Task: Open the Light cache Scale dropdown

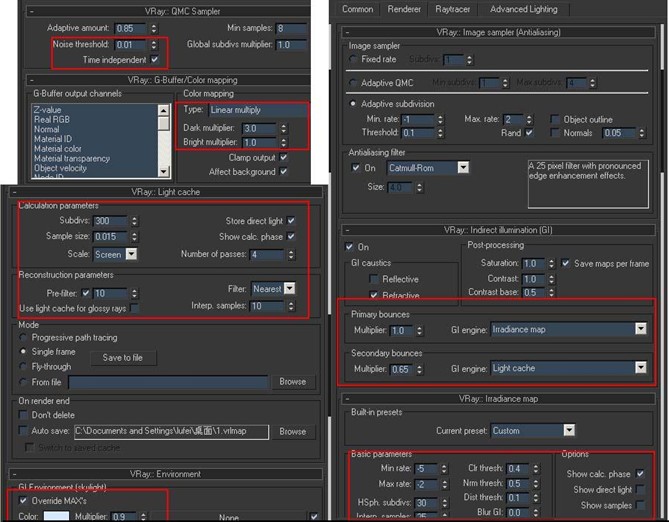Action: tap(131, 254)
